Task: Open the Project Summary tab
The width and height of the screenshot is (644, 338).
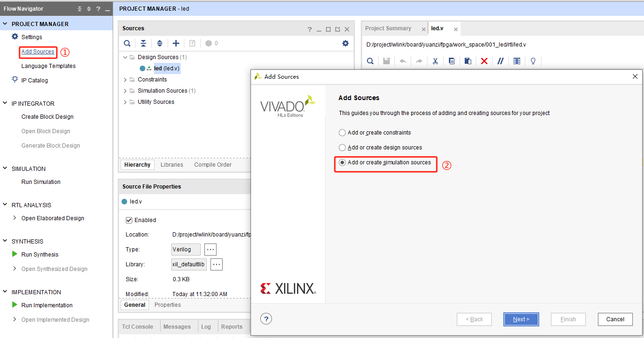Action: [x=388, y=28]
